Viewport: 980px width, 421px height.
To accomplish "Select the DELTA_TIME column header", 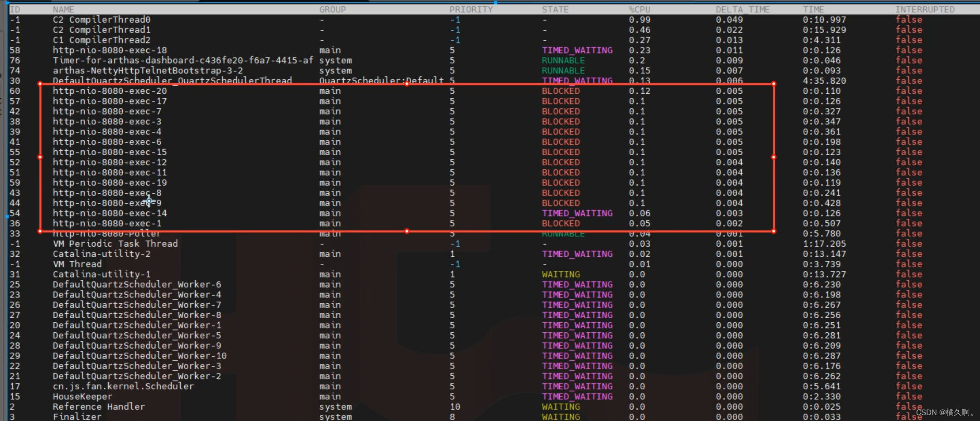I will coord(743,10).
